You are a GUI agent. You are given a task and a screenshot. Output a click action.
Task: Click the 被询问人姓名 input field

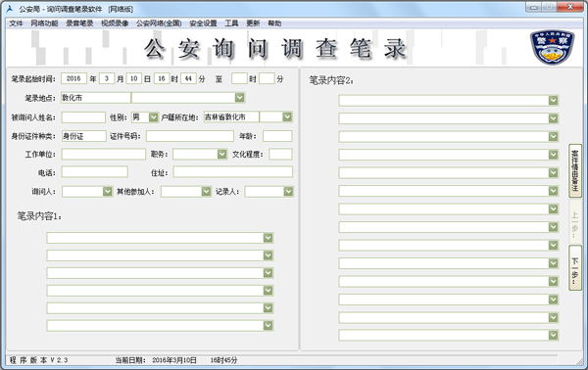point(83,117)
